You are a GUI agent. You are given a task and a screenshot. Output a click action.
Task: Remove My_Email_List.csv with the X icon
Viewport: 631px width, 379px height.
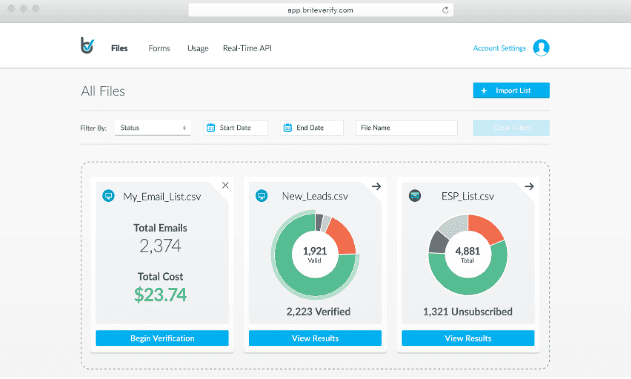225,185
